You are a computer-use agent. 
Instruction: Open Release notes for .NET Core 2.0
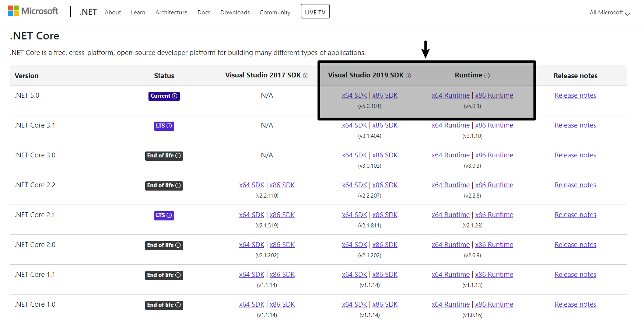point(575,245)
